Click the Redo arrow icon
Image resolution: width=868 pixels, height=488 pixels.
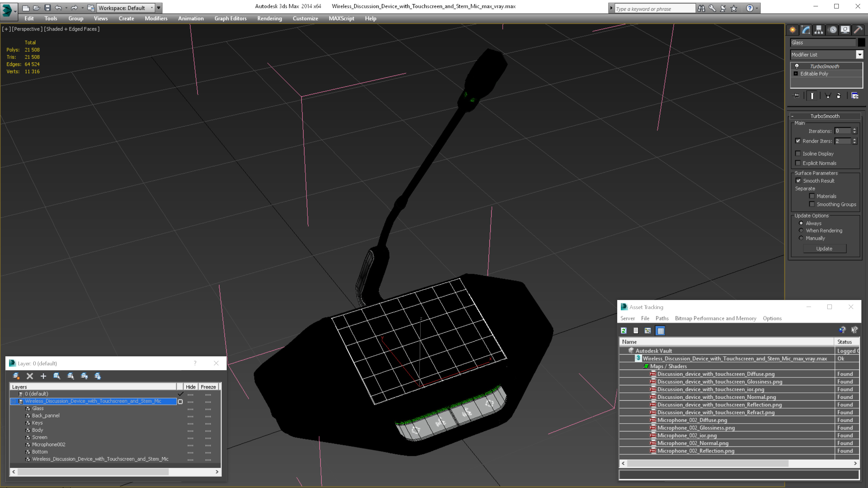[x=74, y=8]
